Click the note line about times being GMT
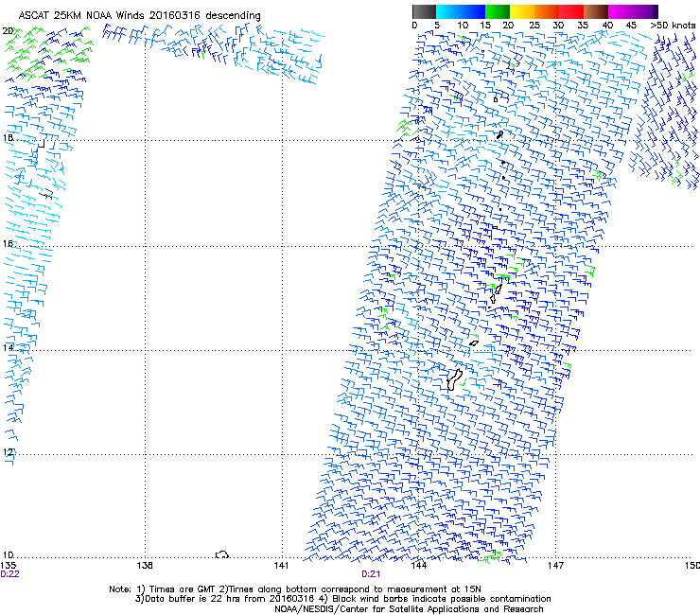The image size is (700, 615). [294, 589]
